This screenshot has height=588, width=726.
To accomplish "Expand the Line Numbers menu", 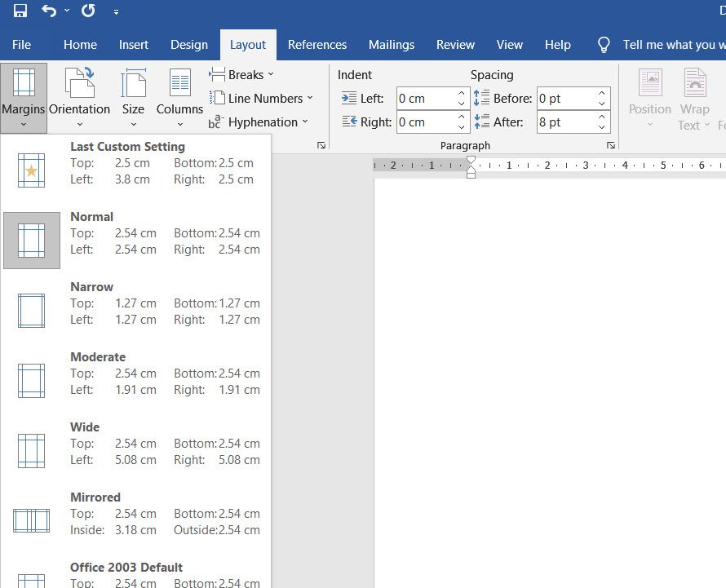I will point(261,98).
